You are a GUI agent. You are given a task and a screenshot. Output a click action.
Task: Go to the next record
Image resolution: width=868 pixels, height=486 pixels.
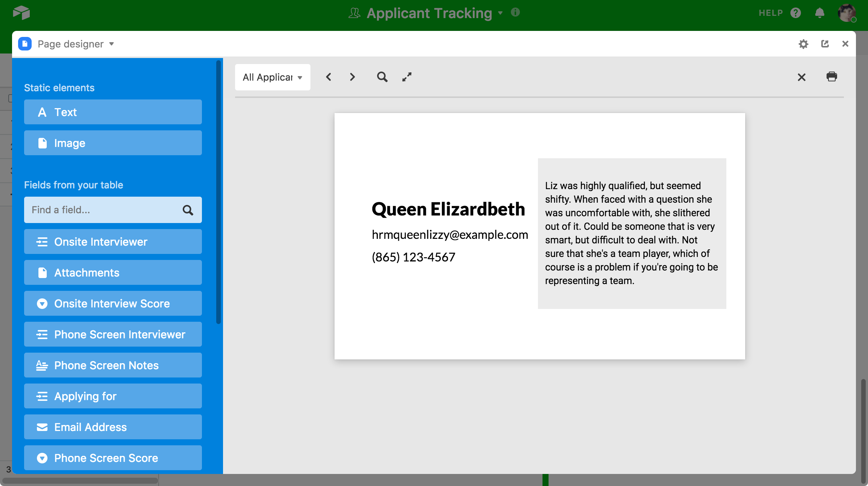(x=352, y=77)
